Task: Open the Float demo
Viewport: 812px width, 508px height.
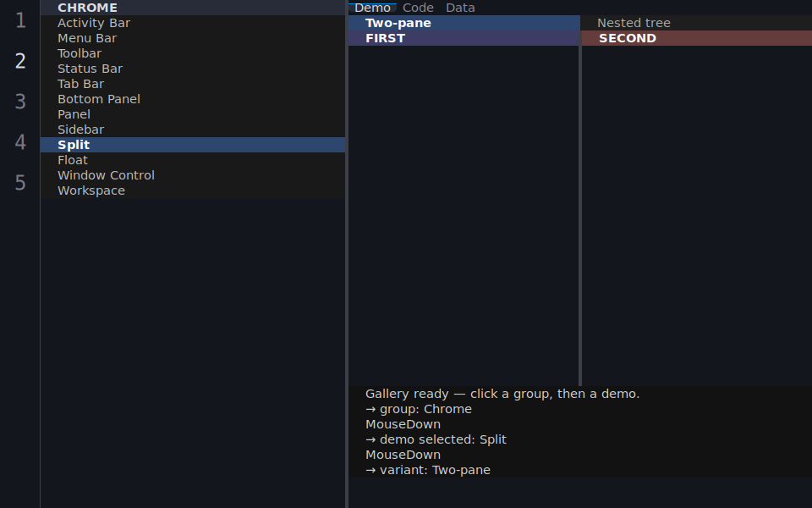Action: pyautogui.click(x=193, y=160)
